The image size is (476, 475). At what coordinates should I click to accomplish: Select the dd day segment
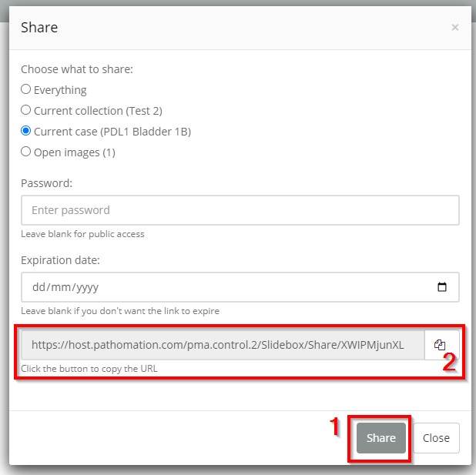tap(39, 287)
